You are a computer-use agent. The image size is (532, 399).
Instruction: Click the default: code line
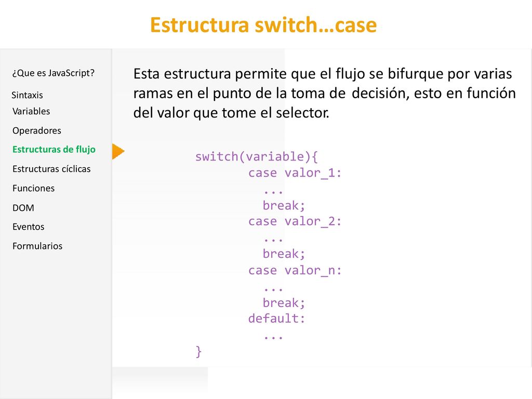(276, 318)
